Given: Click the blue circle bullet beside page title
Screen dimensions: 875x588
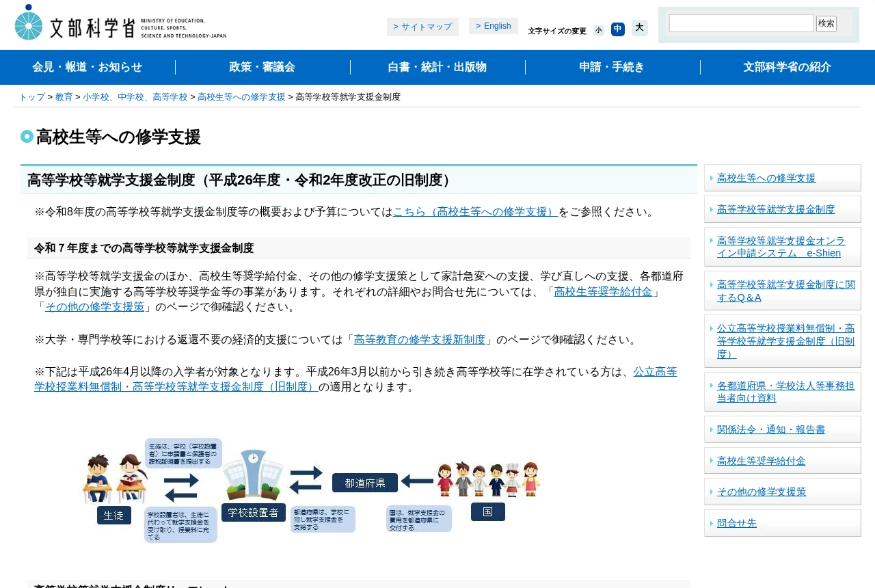Looking at the screenshot, I should (x=27, y=137).
